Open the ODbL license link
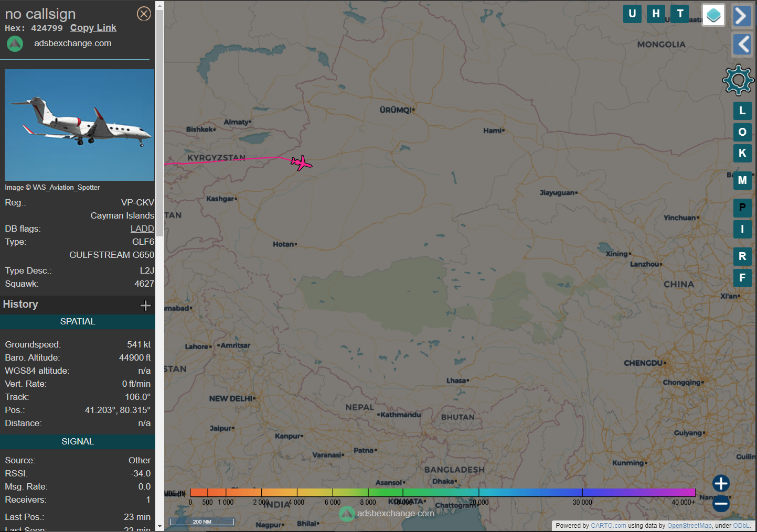This screenshot has height=532, width=757. click(742, 526)
